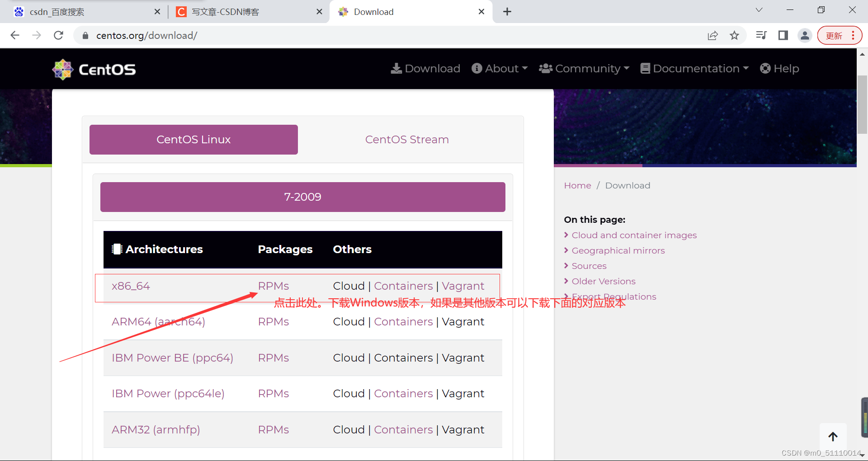This screenshot has width=868, height=461.
Task: Open Vagrant link in x86_64 row
Action: coord(463,286)
